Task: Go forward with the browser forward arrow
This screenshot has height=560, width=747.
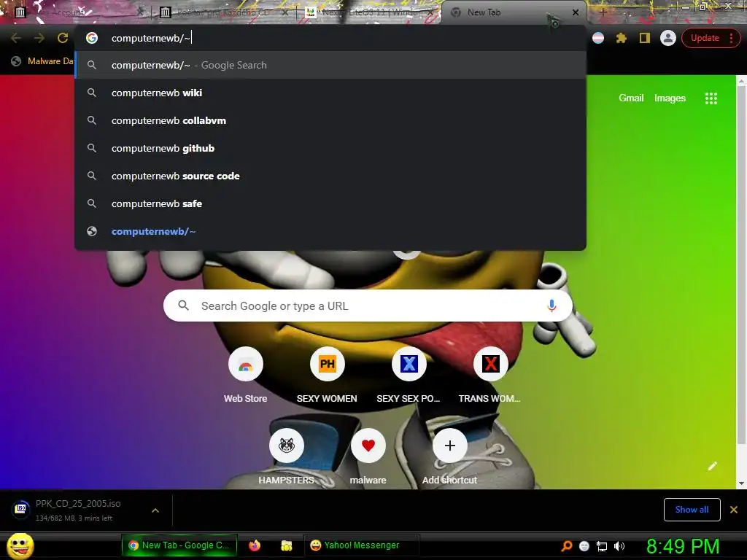Action: (x=39, y=38)
